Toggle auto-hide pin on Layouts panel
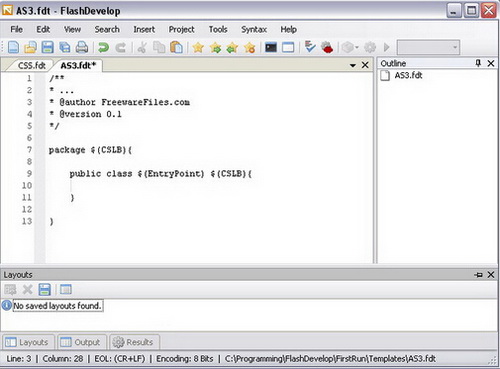This screenshot has height=369, width=500. click(x=478, y=275)
